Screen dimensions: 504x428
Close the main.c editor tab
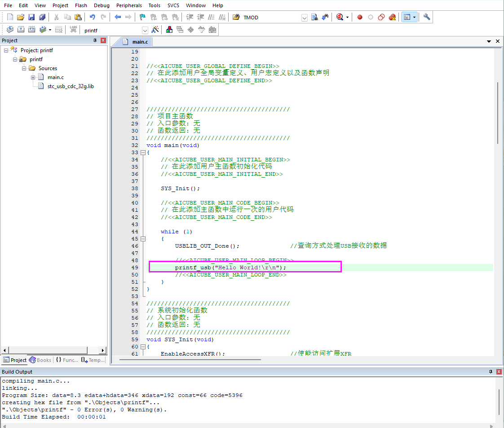pyautogui.click(x=498, y=41)
